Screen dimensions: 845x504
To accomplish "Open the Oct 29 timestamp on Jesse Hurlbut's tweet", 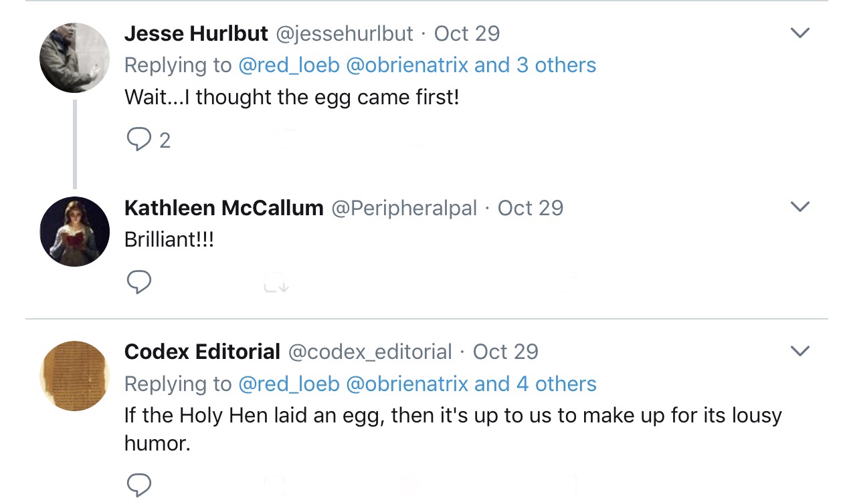I will point(467,33).
